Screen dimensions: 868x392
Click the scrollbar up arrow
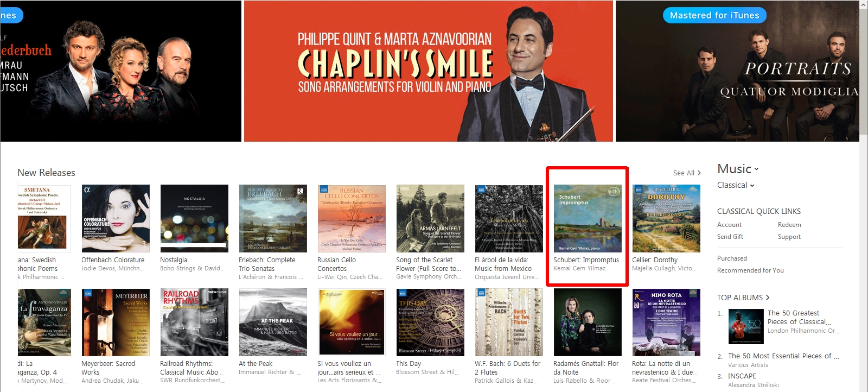click(x=864, y=4)
